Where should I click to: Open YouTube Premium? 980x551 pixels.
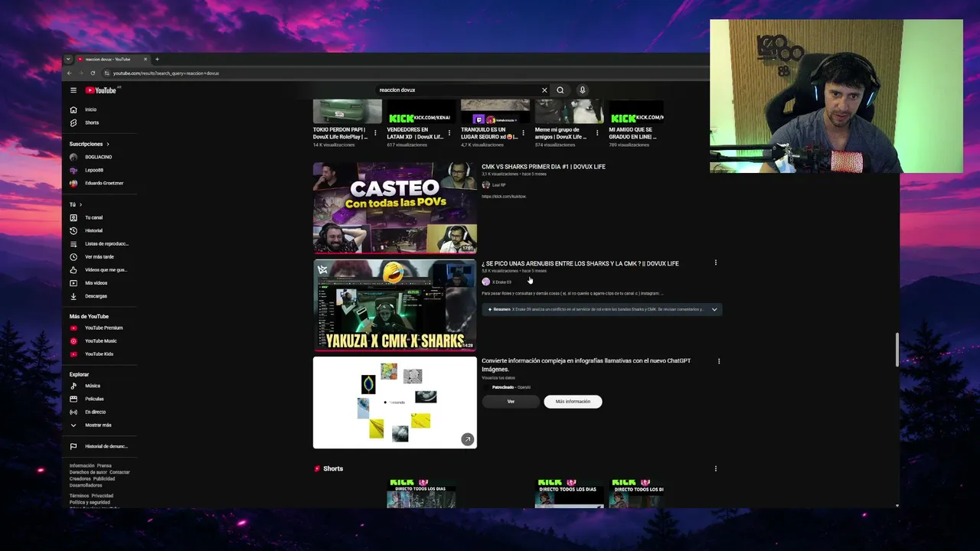tap(103, 328)
